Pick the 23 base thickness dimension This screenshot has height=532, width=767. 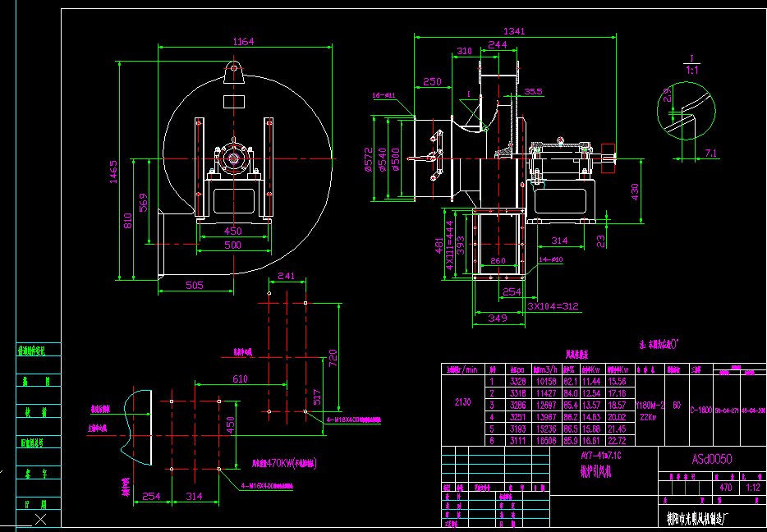pyautogui.click(x=601, y=241)
